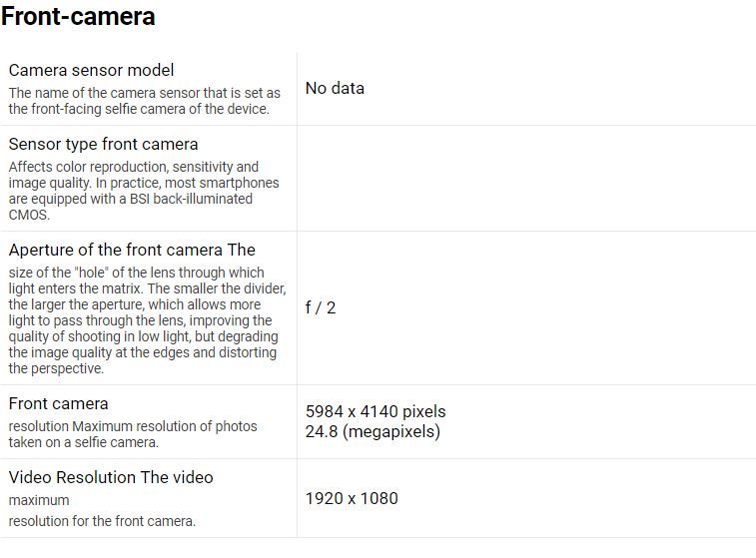
Task: Click 'resolution for the front camera.' text
Action: coord(102,520)
